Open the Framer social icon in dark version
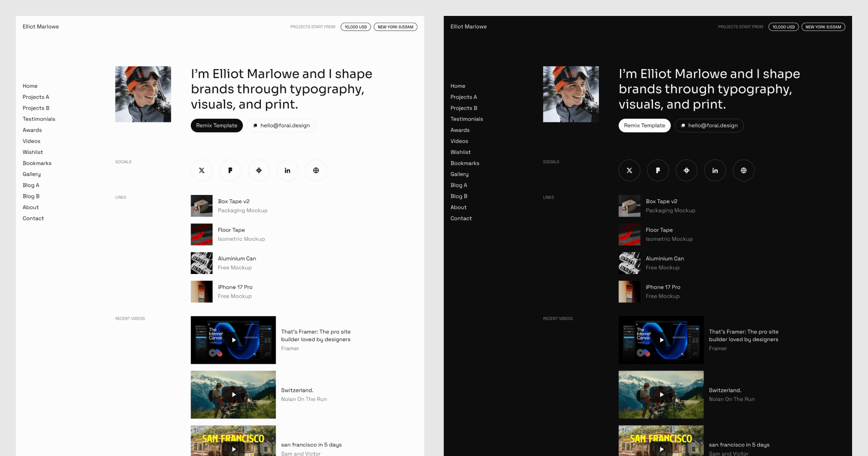The height and width of the screenshot is (456, 868). [658, 170]
